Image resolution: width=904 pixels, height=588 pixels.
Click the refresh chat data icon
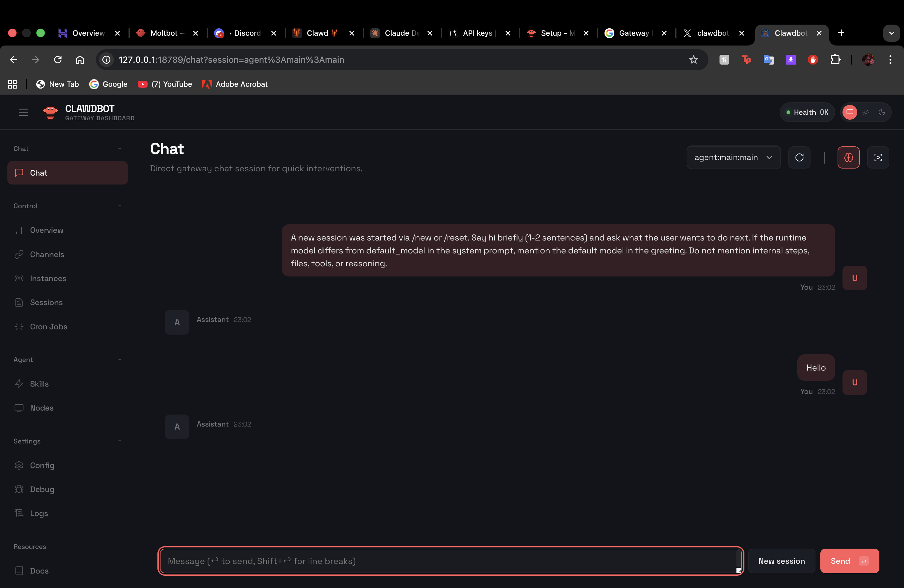[799, 157]
